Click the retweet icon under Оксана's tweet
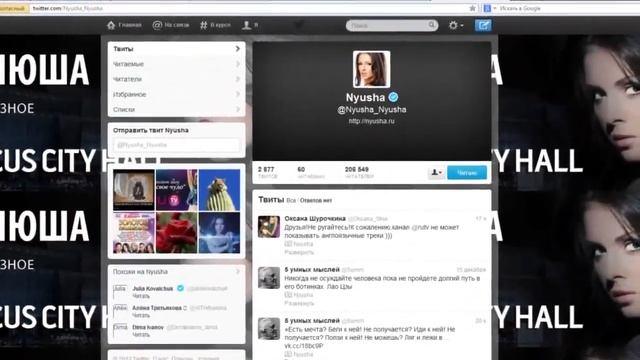 point(288,244)
